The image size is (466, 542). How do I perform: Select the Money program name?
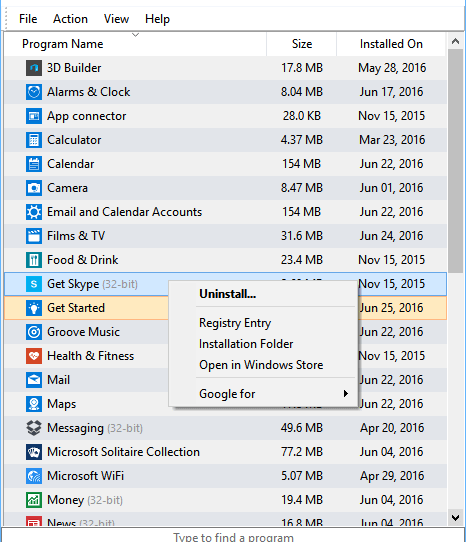[x=65, y=501]
